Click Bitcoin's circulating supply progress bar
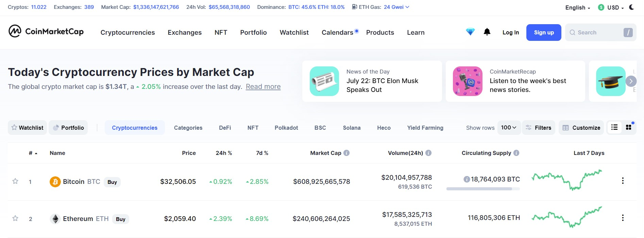644x238 pixels. pos(483,189)
